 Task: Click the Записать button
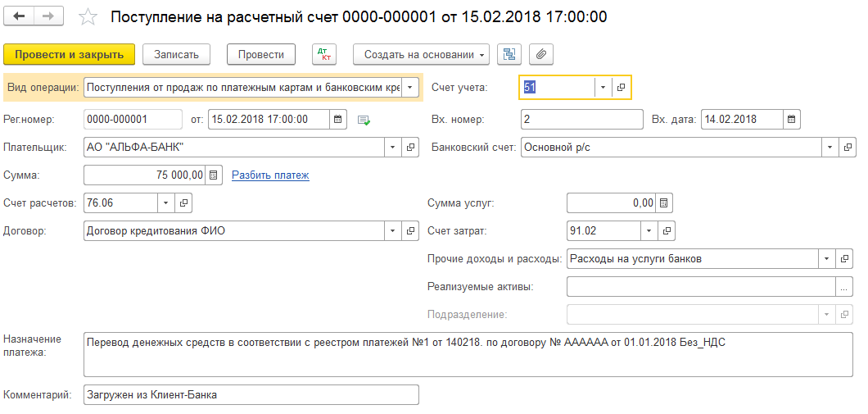tap(176, 54)
